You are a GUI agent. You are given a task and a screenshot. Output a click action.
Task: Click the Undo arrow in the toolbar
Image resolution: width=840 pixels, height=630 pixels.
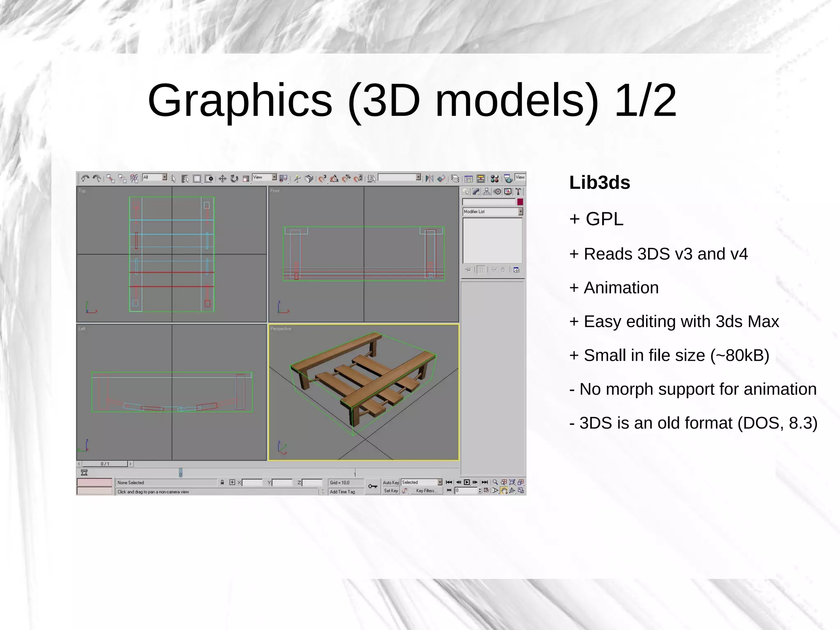pos(85,179)
